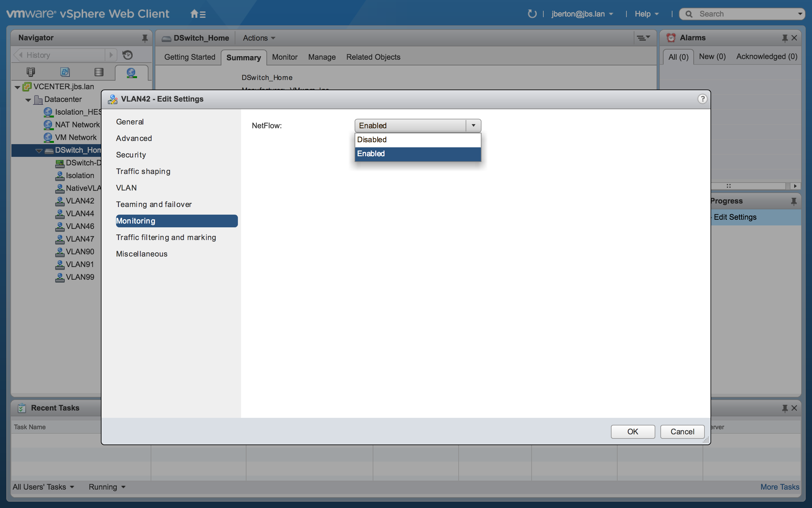Confirm changes with the OK button
The image size is (812, 508).
[632, 432]
